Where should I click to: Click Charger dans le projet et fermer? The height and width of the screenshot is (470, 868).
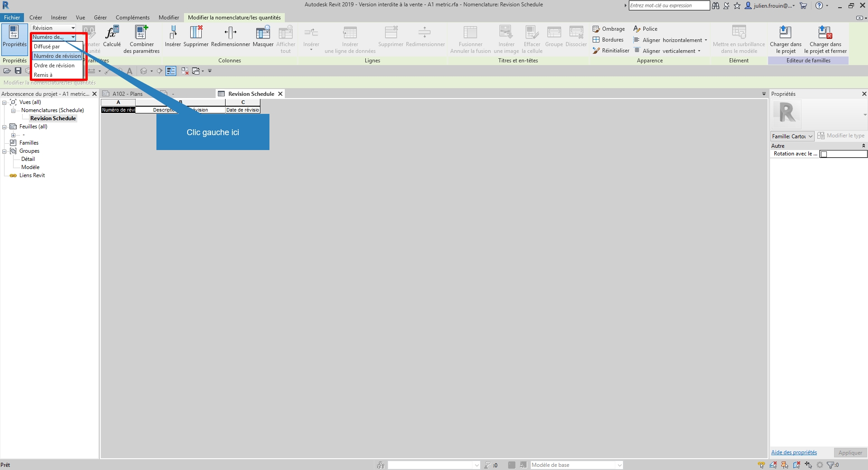825,33
